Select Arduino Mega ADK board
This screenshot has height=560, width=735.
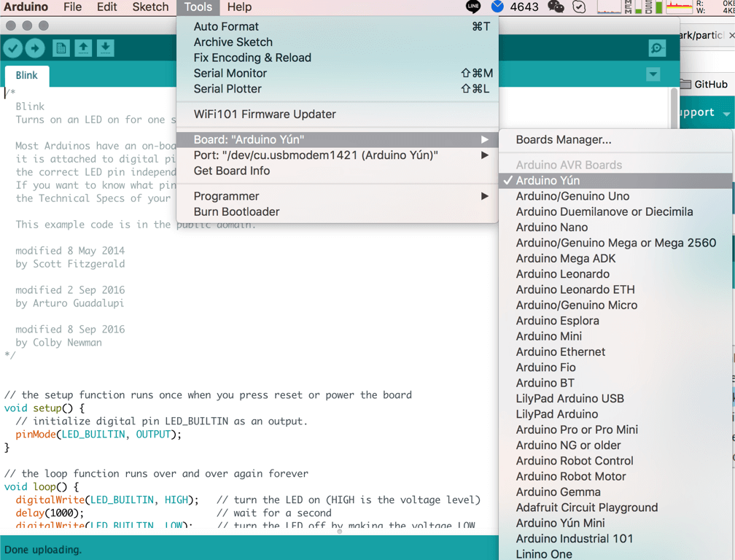pyautogui.click(x=615, y=258)
